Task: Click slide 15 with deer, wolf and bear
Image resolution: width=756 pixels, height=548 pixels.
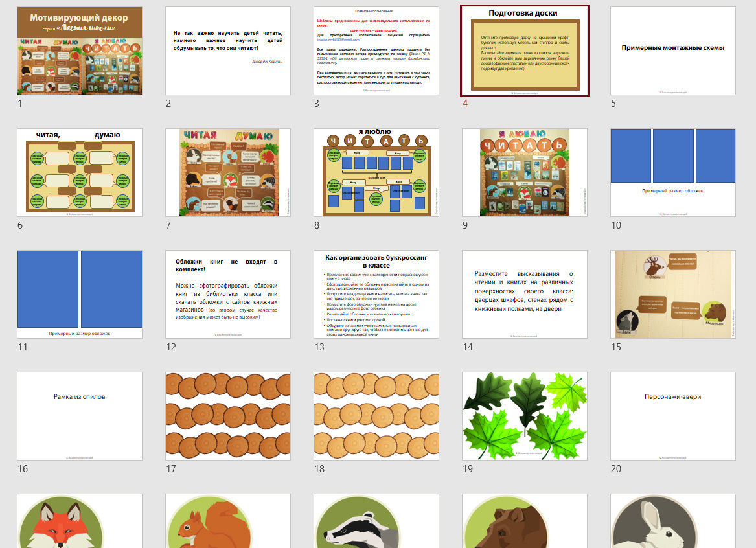Action: 672,294
